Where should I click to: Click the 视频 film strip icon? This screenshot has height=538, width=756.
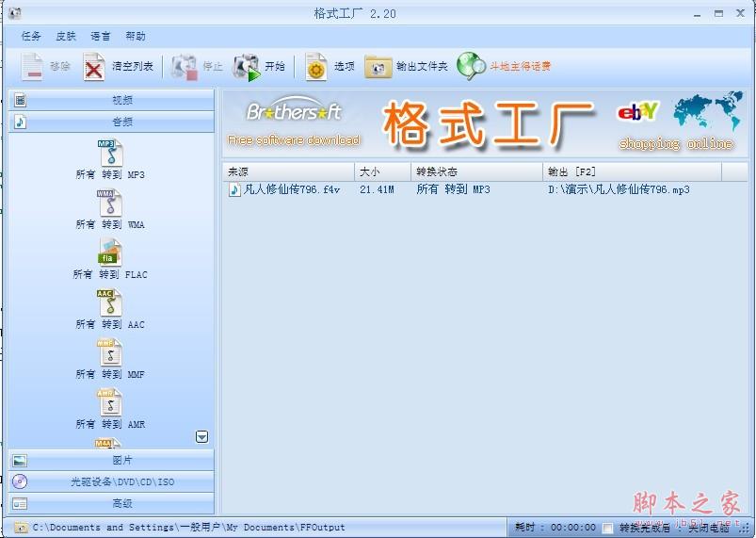(x=20, y=100)
